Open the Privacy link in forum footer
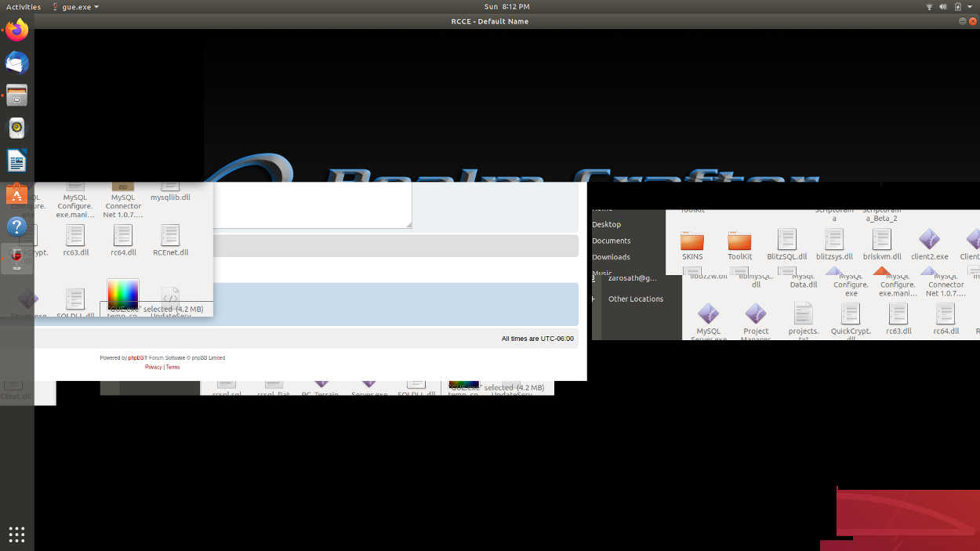This screenshot has height=551, width=980. coord(153,367)
